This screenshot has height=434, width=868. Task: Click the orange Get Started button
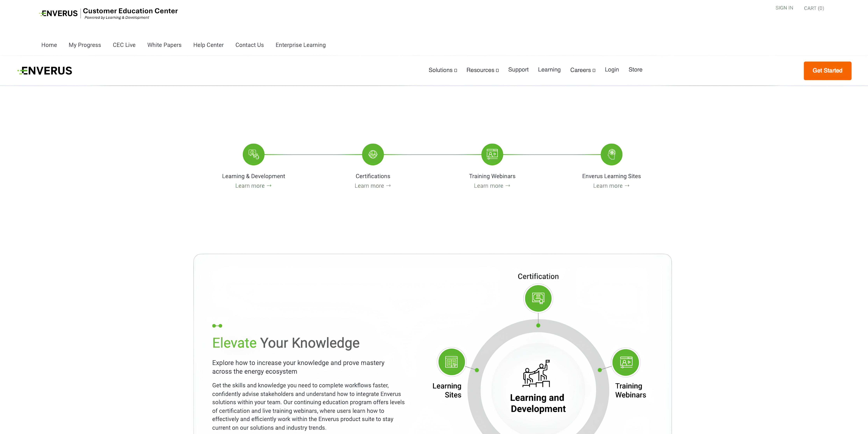click(x=828, y=71)
